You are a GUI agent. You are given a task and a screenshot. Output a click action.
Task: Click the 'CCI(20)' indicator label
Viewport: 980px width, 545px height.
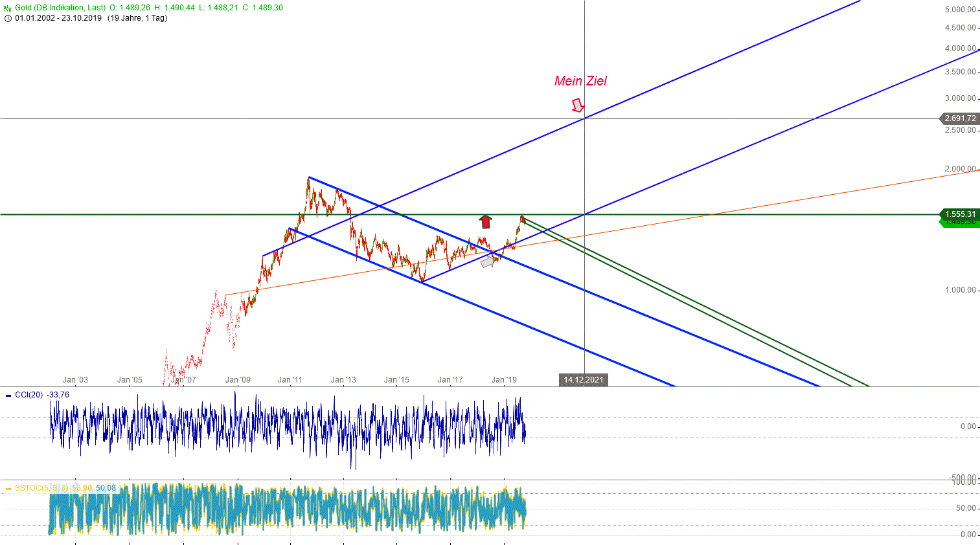(x=29, y=395)
